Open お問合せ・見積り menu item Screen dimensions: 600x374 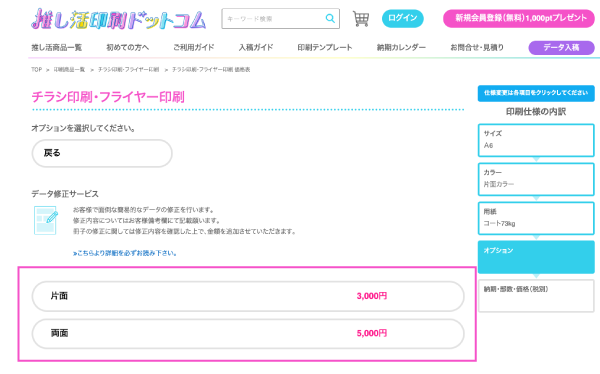click(477, 47)
